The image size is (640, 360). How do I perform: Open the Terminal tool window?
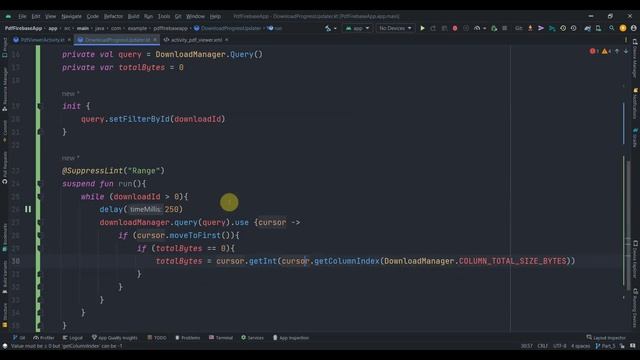[221, 338]
